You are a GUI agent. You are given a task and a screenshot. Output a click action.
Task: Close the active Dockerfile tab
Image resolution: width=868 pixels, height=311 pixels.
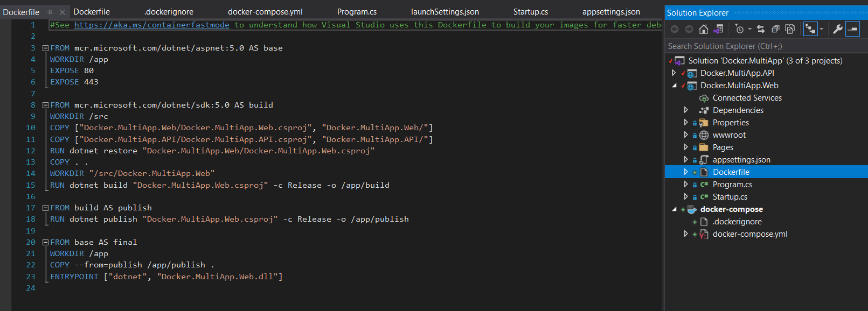(x=62, y=12)
